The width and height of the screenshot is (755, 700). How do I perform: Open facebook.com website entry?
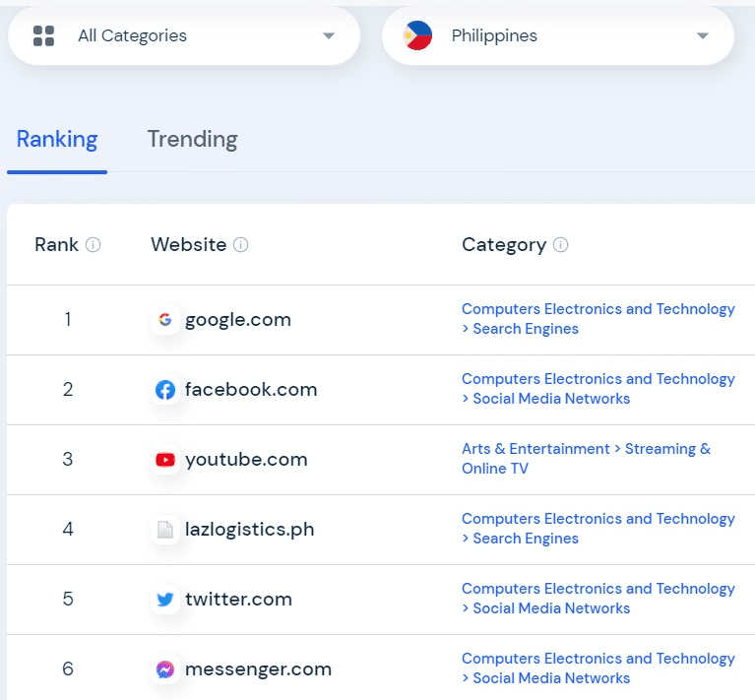pyautogui.click(x=251, y=390)
